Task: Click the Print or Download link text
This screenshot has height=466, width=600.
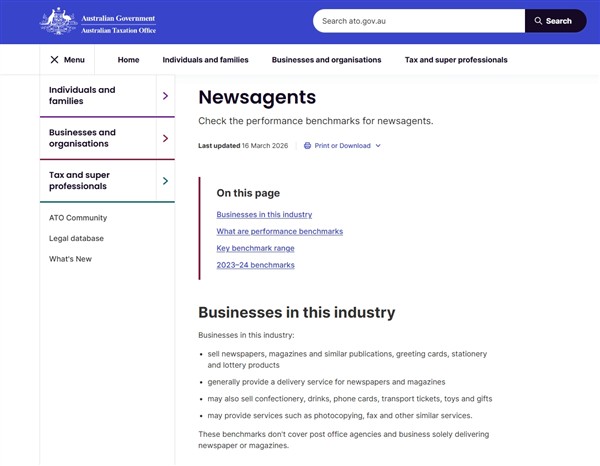Action: coord(342,146)
